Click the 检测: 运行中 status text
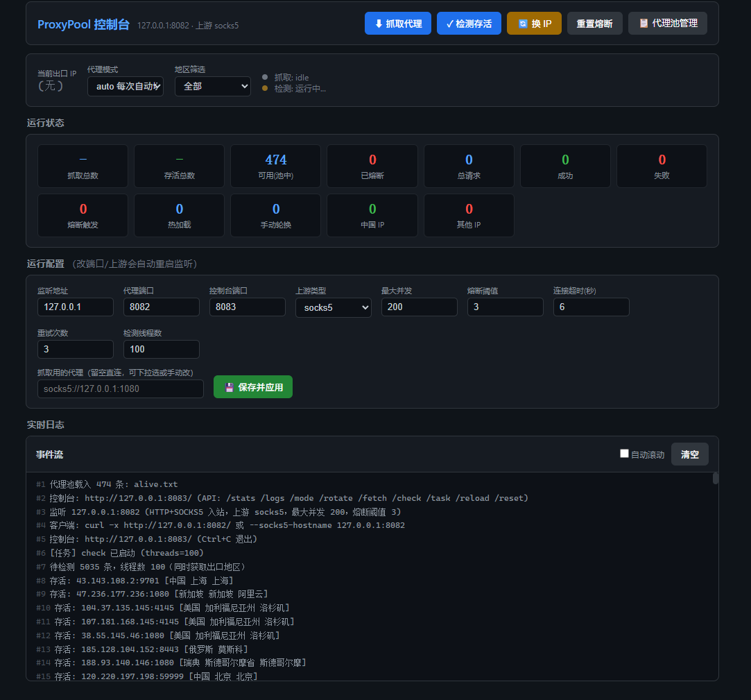Screen dimensions: 751x700 (x=300, y=89)
